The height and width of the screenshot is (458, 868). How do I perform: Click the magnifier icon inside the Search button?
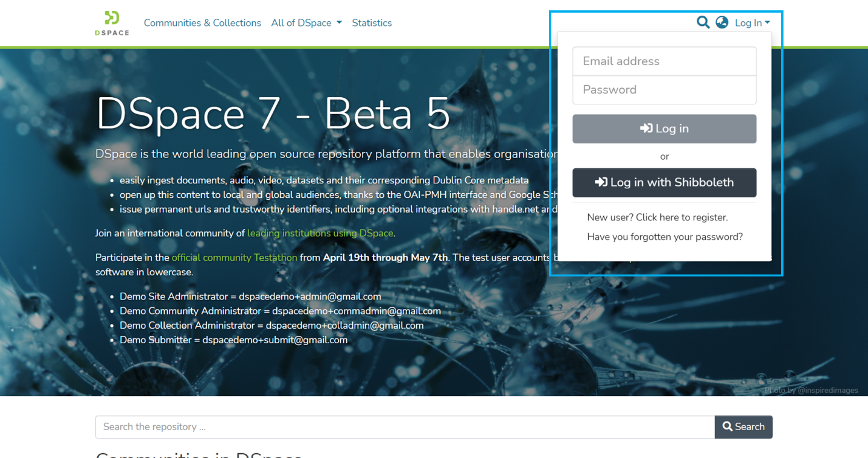(726, 427)
